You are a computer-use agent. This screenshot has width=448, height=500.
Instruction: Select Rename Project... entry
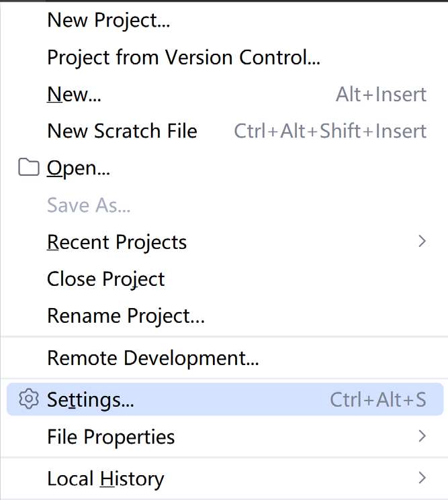pos(126,315)
